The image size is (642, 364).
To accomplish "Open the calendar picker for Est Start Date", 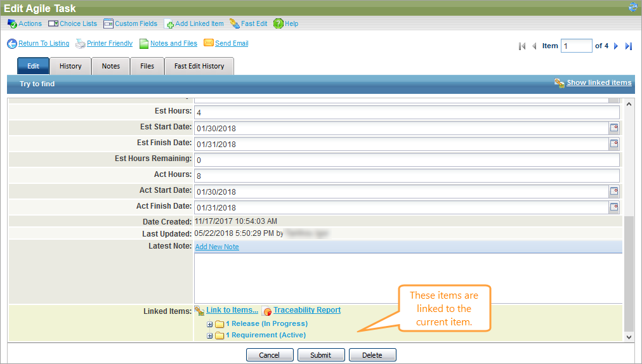I will click(613, 128).
